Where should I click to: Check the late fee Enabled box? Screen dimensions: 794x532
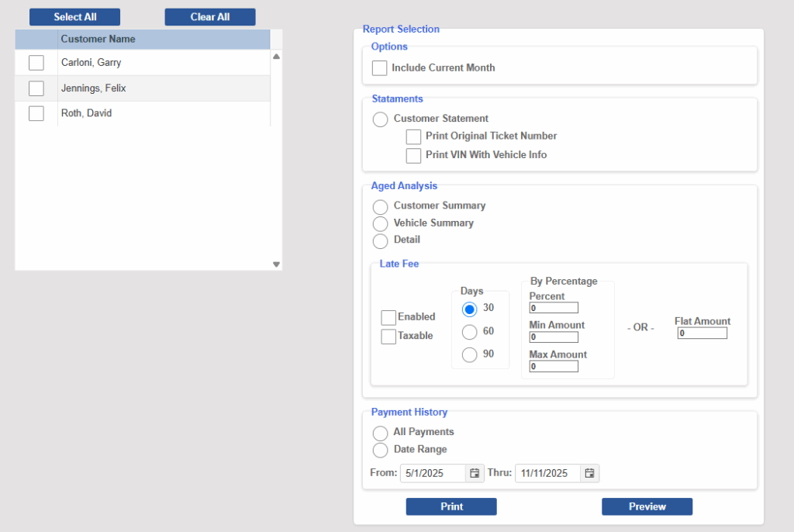click(x=388, y=317)
